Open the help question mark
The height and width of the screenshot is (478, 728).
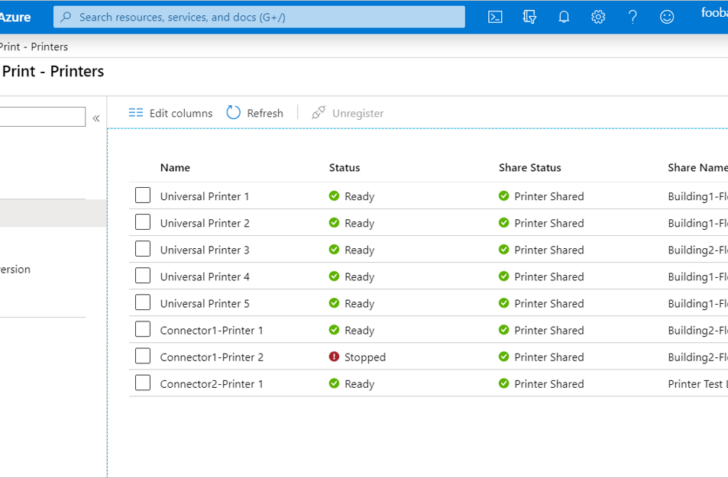tap(632, 17)
